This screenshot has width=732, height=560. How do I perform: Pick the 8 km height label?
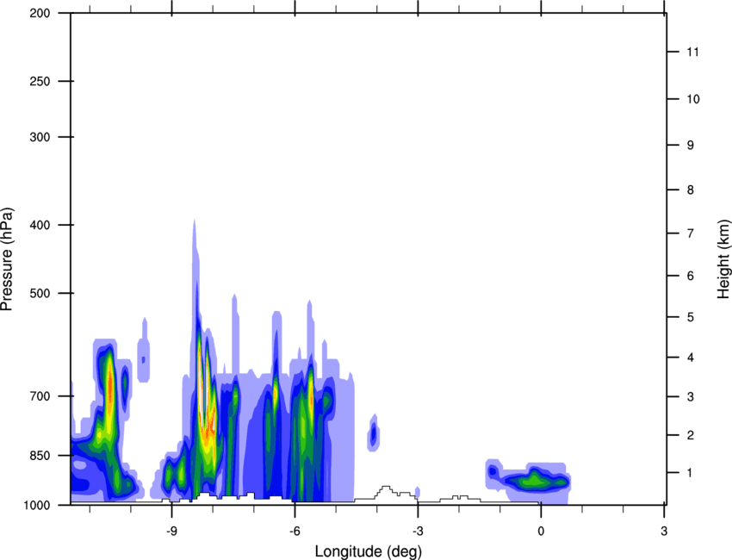690,190
